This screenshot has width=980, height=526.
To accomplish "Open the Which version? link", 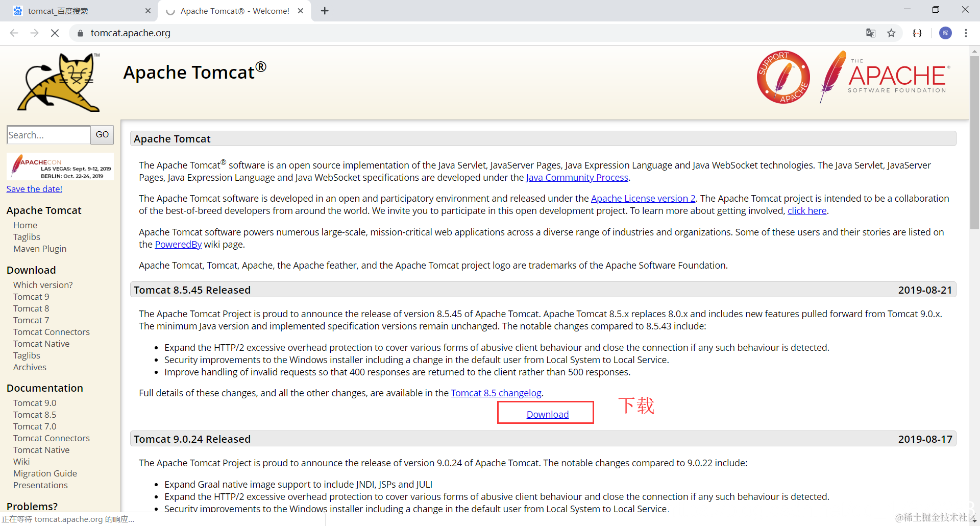I will (x=43, y=285).
